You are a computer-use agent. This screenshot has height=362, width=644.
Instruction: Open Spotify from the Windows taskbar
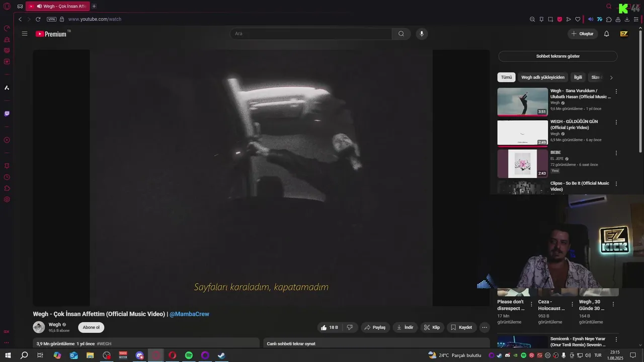(189, 355)
